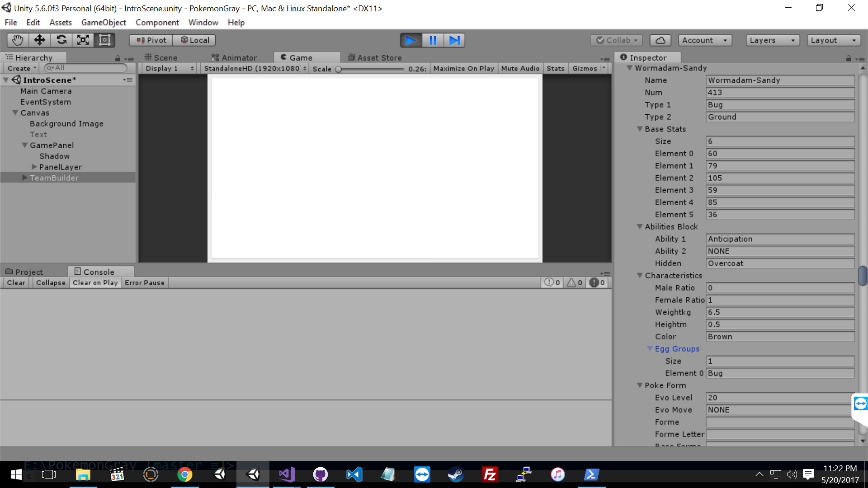Click the Ability 1 Anticipation field
Screen dimensions: 868x488
tap(780, 239)
